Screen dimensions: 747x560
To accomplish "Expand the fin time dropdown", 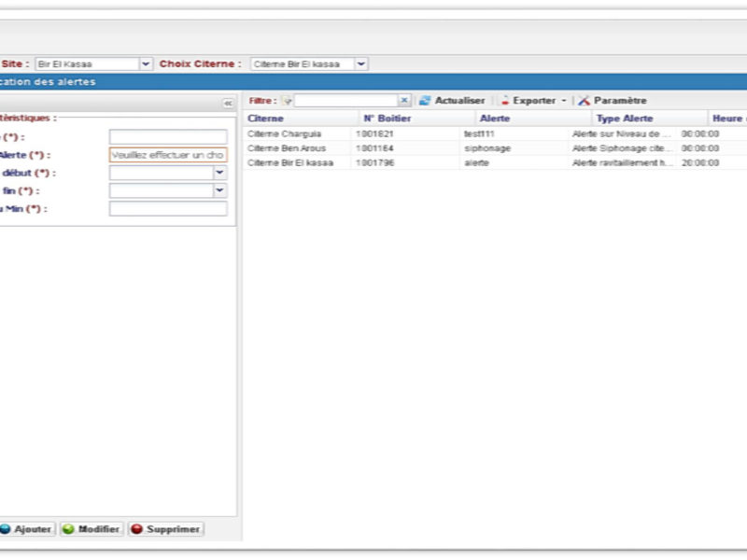I will pos(220,190).
